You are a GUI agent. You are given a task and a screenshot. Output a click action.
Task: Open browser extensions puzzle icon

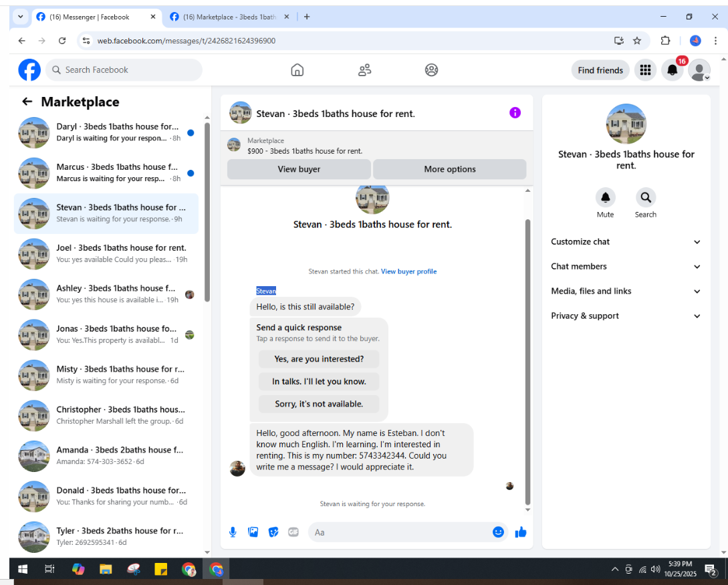[665, 41]
